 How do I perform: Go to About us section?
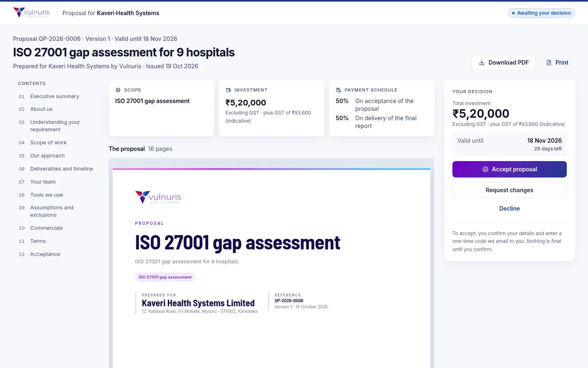41,109
